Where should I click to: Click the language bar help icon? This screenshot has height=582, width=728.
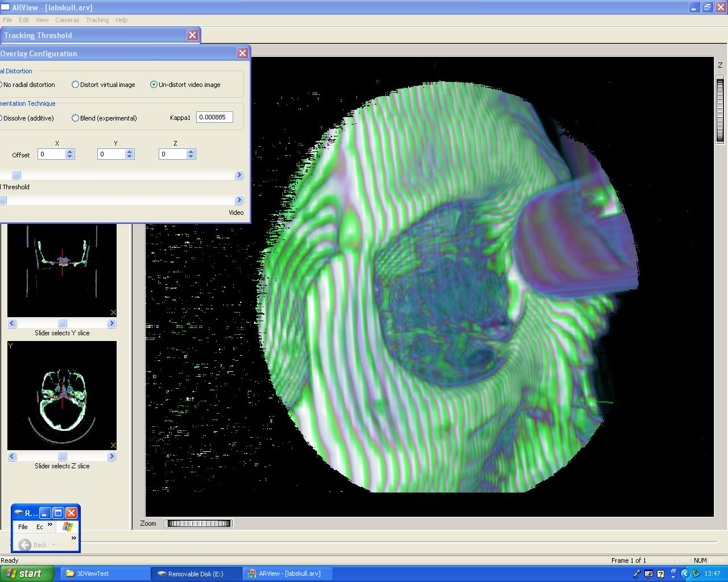click(661, 574)
